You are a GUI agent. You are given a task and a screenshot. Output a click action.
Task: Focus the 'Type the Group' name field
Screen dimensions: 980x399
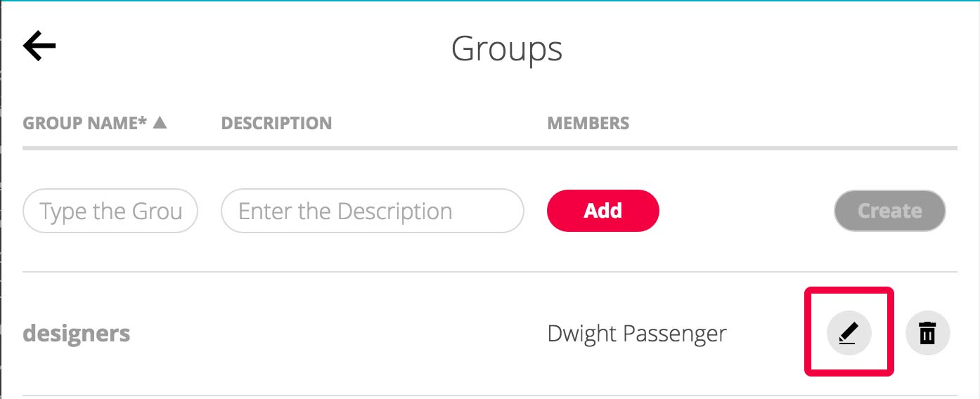110,211
